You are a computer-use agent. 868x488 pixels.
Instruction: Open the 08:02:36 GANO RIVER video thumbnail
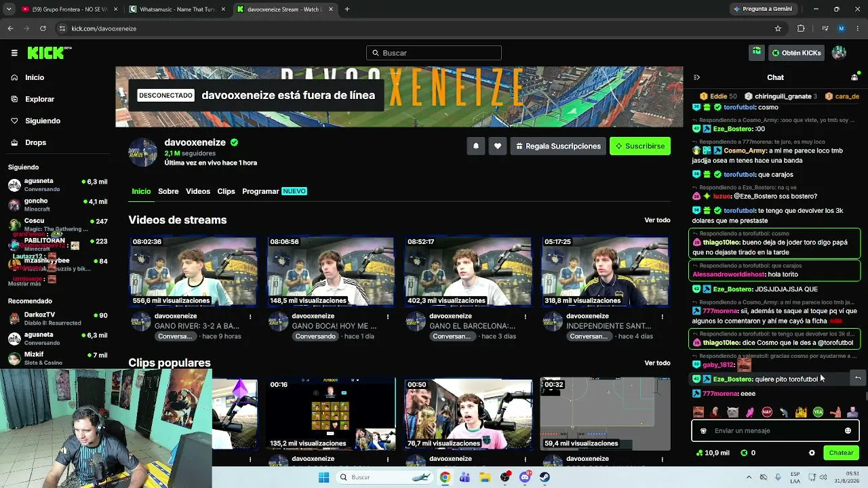[x=193, y=271]
